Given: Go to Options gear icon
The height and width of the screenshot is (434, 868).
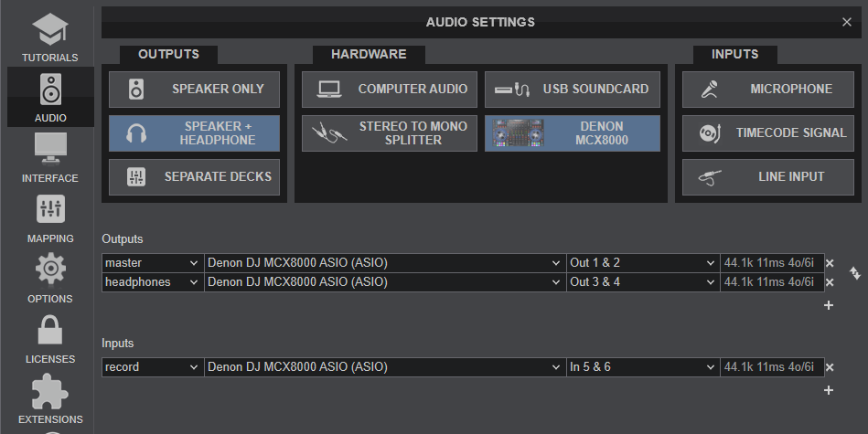Looking at the screenshot, I should point(49,277).
